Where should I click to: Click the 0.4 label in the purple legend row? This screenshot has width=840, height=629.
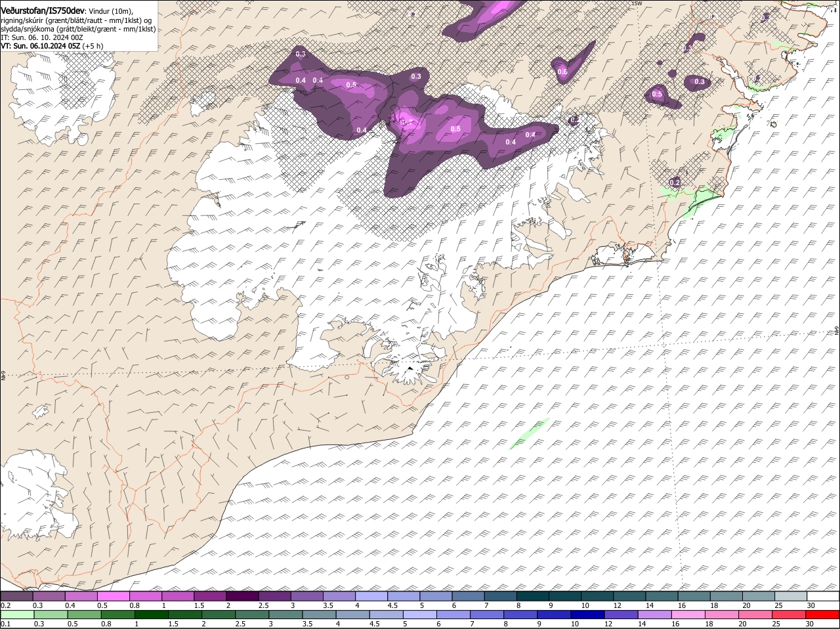pos(70,605)
